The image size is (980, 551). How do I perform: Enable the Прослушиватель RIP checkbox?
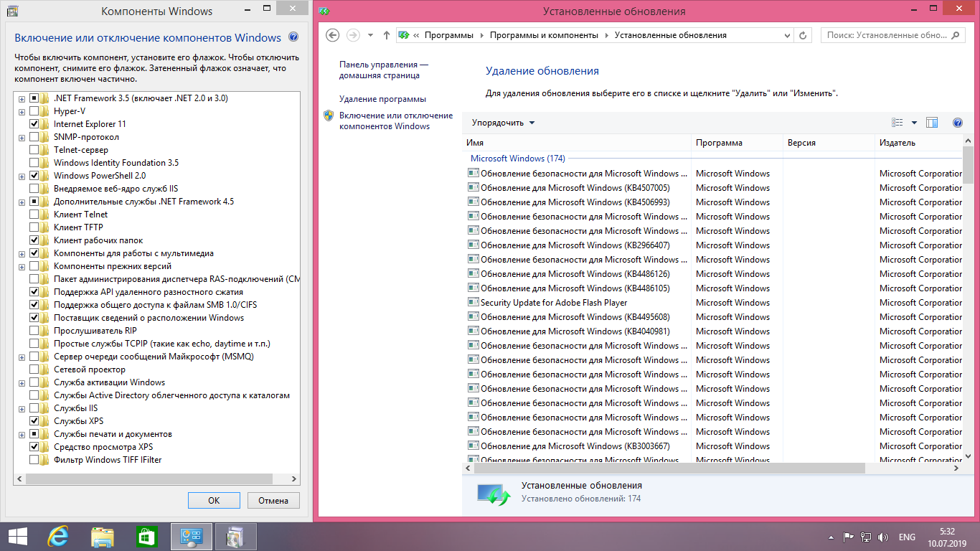(34, 331)
